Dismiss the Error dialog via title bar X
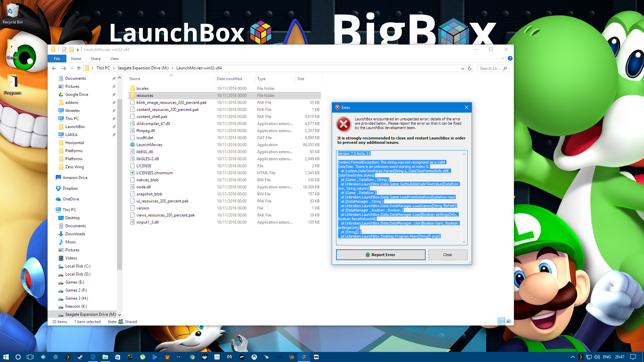 [x=466, y=108]
